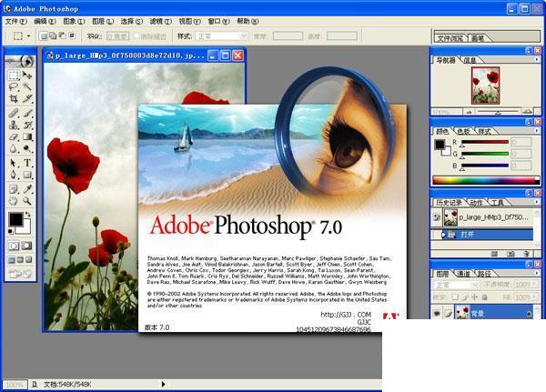
Task: Click New selection mode button in options bar
Action: point(44,35)
